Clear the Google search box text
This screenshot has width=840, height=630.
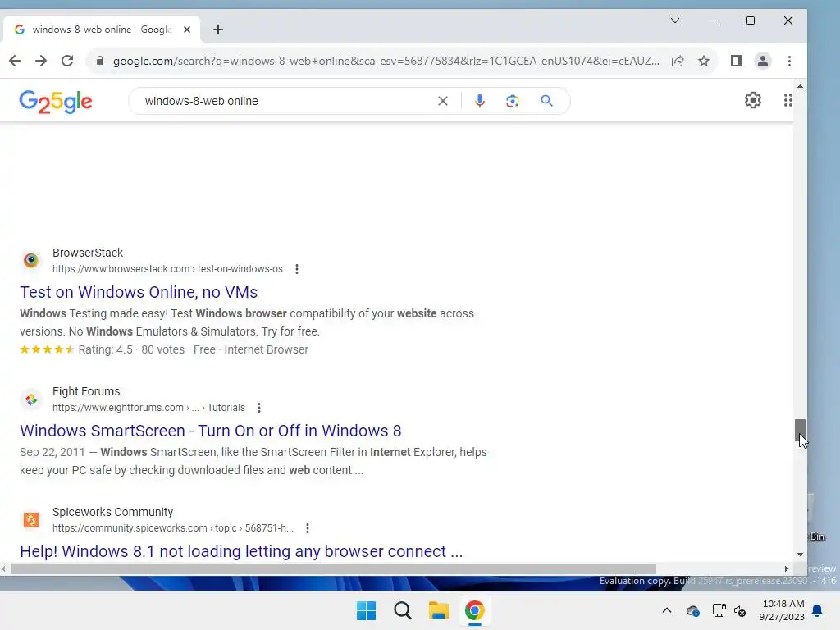coord(442,101)
